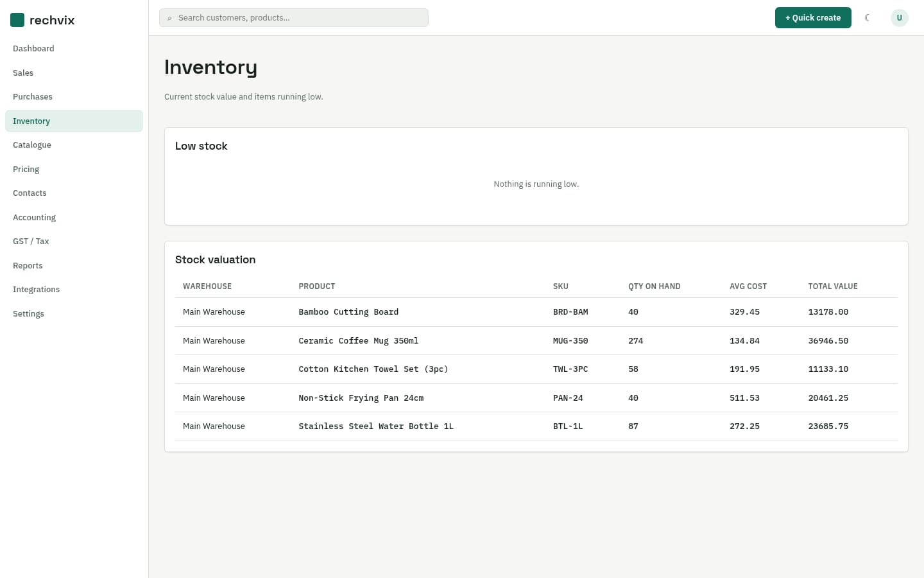Viewport: 924px width, 578px height.
Task: Click the PRODUCT column header
Action: pyautogui.click(x=317, y=286)
